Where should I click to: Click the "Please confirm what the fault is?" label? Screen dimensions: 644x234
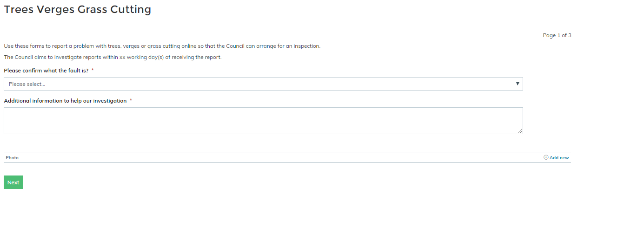click(x=46, y=71)
